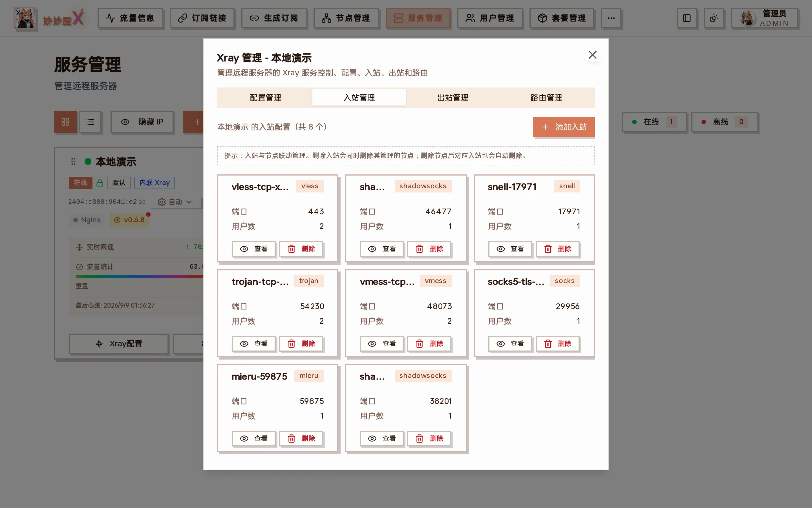812x508 pixels.
Task: Click the 添加入站 button
Action: (563, 127)
